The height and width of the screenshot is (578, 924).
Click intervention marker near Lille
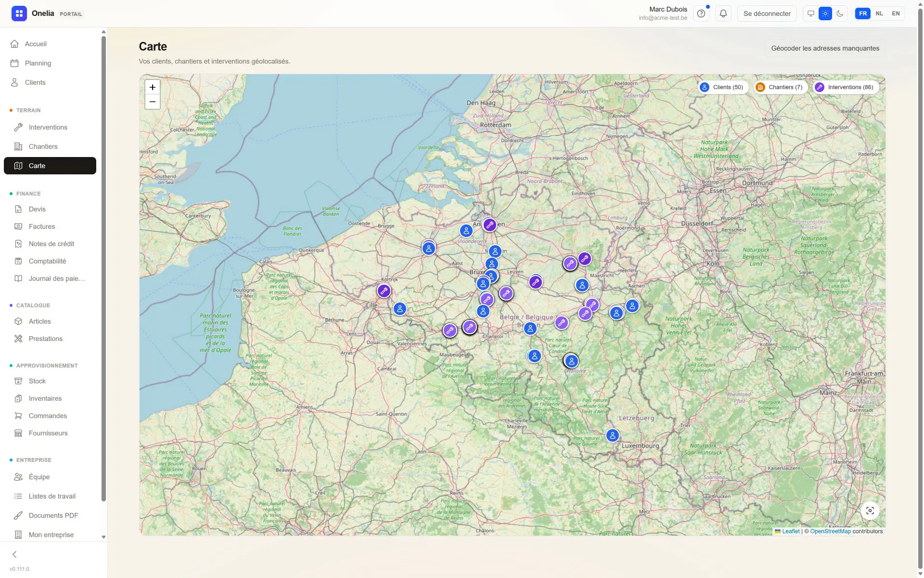[384, 291]
